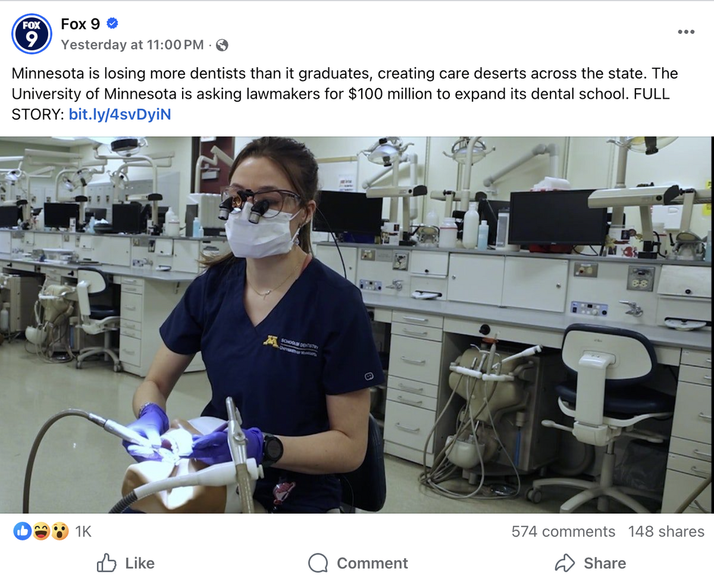View the 148 shares list
This screenshot has height=588, width=714.
click(x=666, y=531)
